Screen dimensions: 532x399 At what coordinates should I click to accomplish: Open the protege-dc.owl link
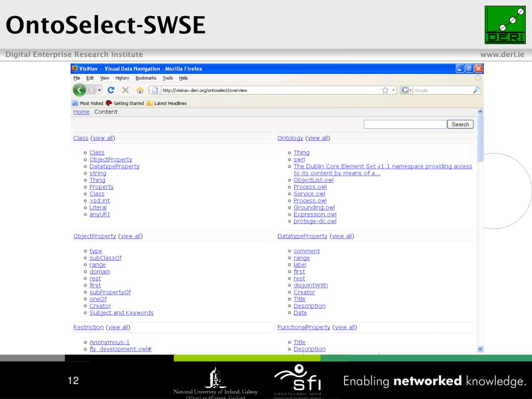click(315, 221)
